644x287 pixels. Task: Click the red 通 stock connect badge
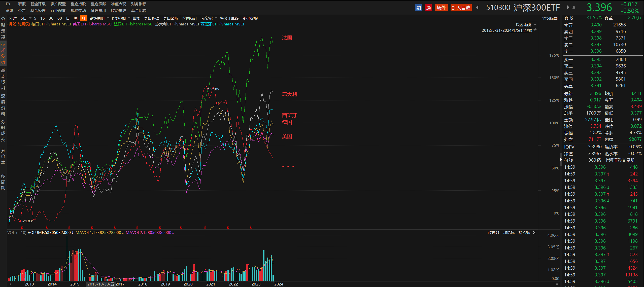point(428,8)
